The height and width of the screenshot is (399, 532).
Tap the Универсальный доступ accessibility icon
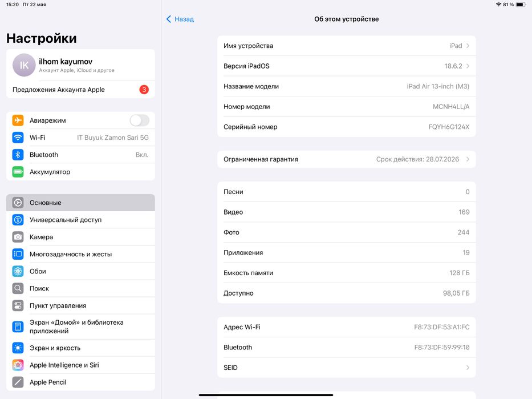(x=18, y=220)
